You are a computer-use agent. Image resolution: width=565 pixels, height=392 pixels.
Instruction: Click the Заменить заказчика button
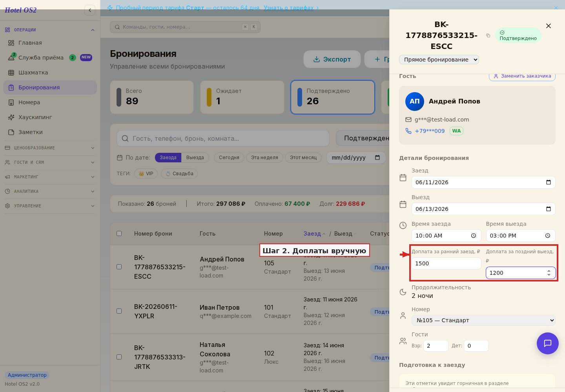(522, 76)
